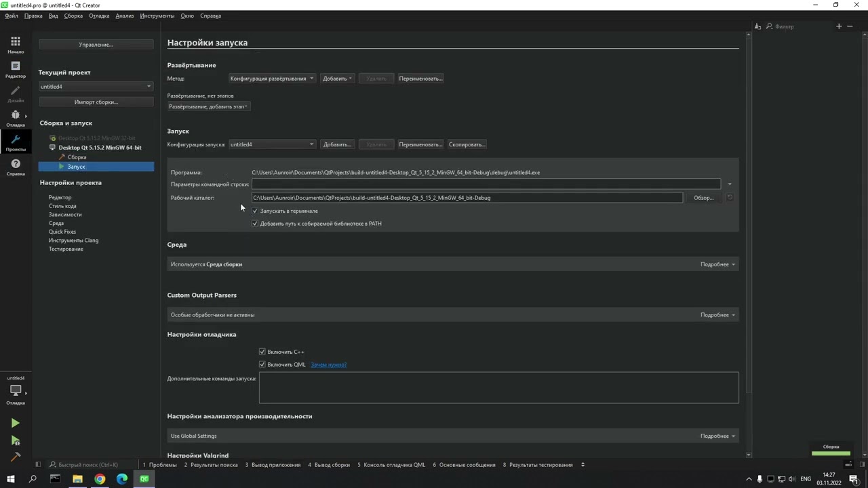Open notification center icon

click(x=854, y=479)
